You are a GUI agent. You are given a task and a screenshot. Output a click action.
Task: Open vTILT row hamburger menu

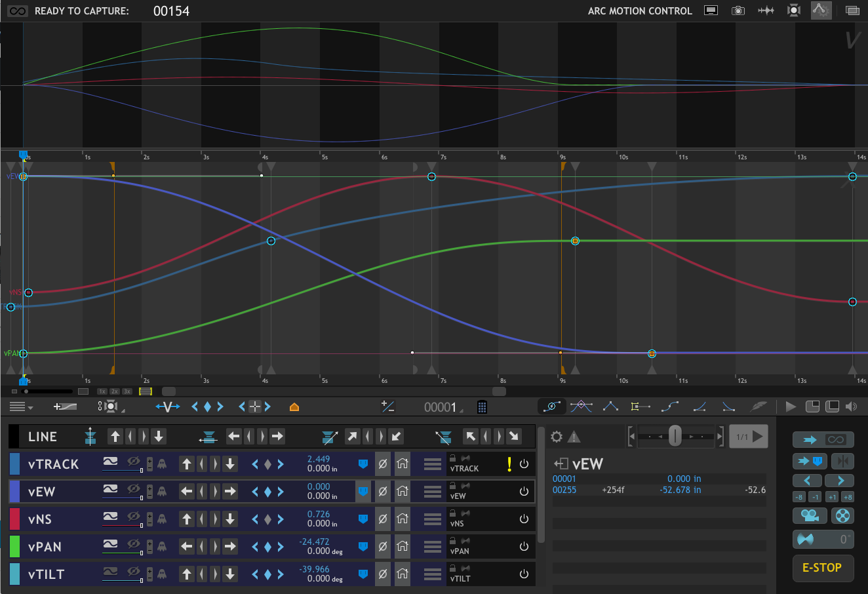433,574
